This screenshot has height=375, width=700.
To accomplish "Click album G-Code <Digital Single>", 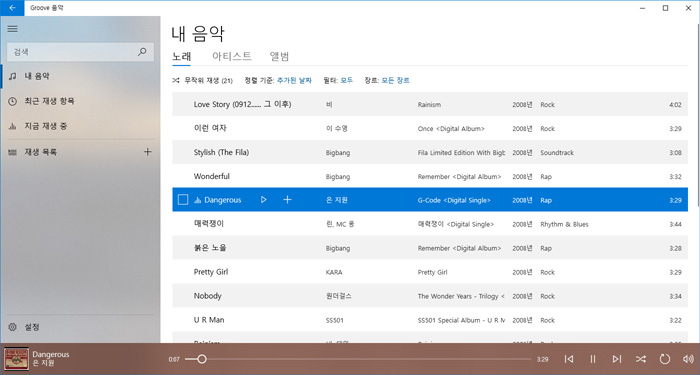I will [x=454, y=200].
